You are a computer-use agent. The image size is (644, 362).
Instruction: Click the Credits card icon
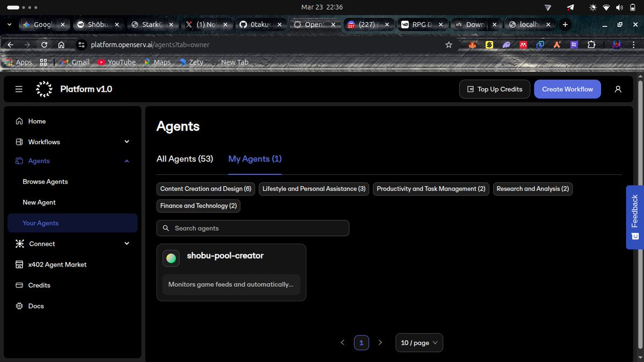(x=19, y=285)
